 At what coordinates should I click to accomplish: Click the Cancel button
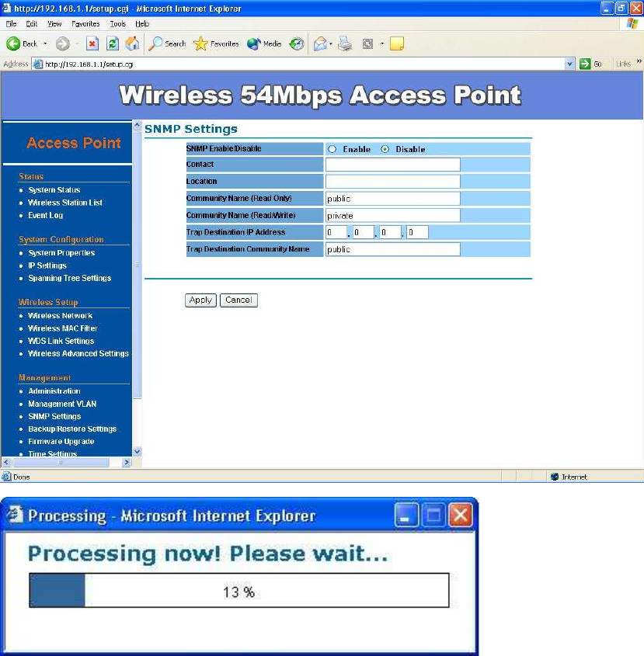pos(238,300)
